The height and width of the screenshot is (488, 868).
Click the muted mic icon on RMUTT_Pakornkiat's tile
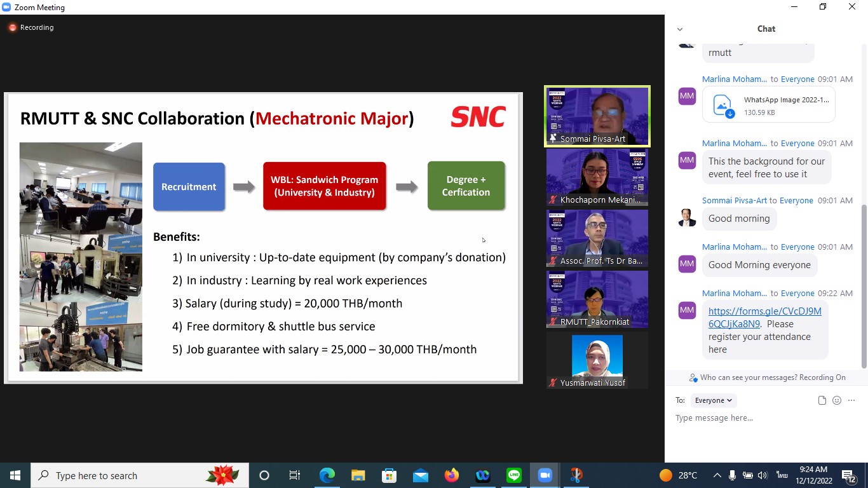(x=553, y=322)
